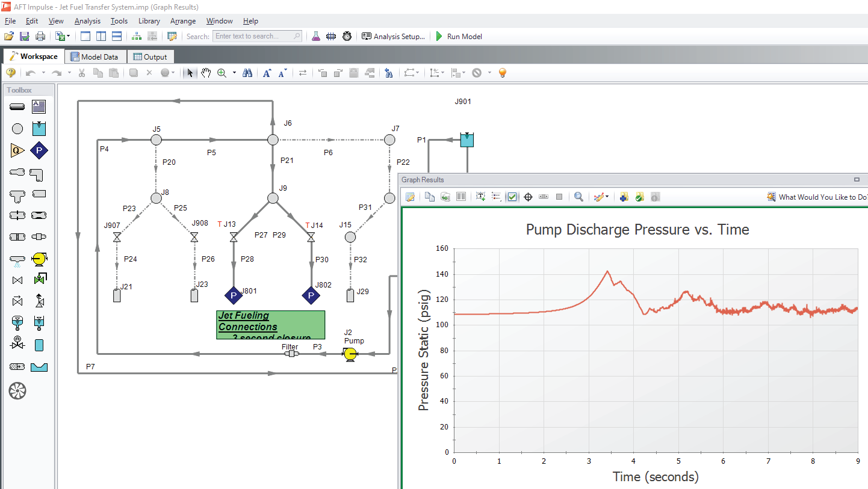The height and width of the screenshot is (489, 868).
Task: Open the zoom level dropdown arrow
Action: tap(234, 73)
